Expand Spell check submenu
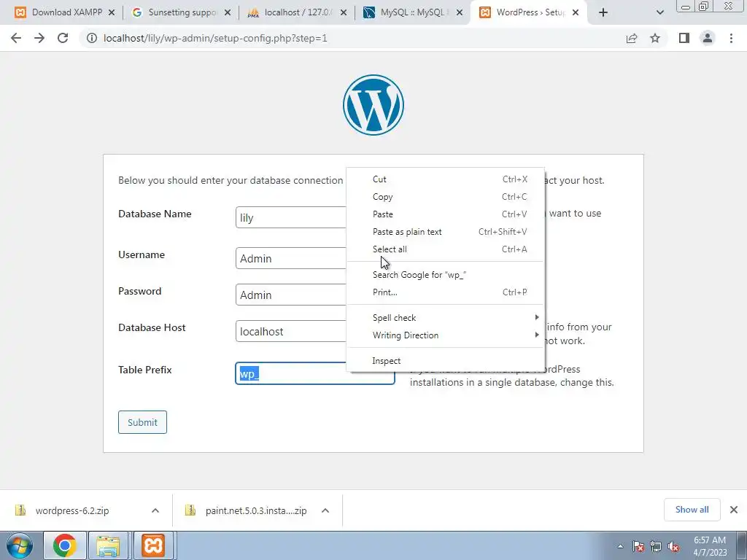Viewport: 747px width, 560px height. pyautogui.click(x=445, y=318)
